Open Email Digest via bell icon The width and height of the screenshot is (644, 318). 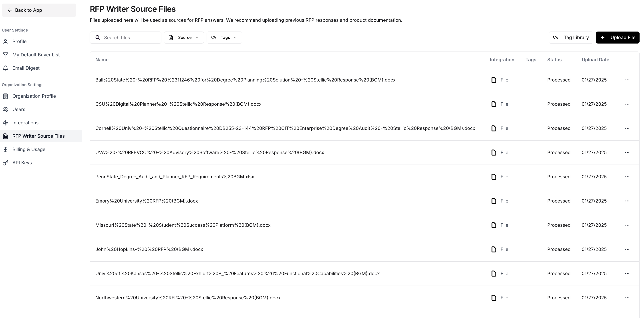tap(6, 68)
